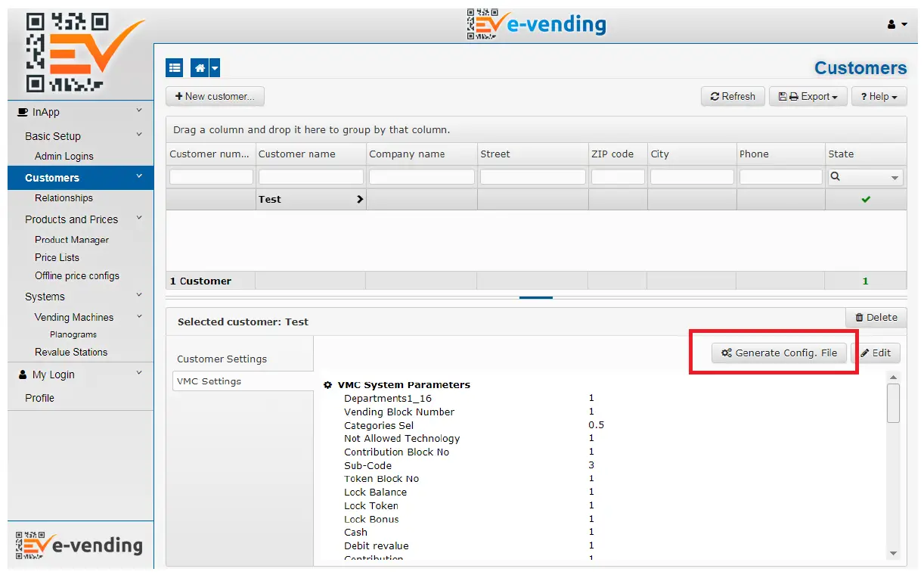The image size is (924, 578).
Task: Switch to Customer Settings tab
Action: [x=222, y=359]
